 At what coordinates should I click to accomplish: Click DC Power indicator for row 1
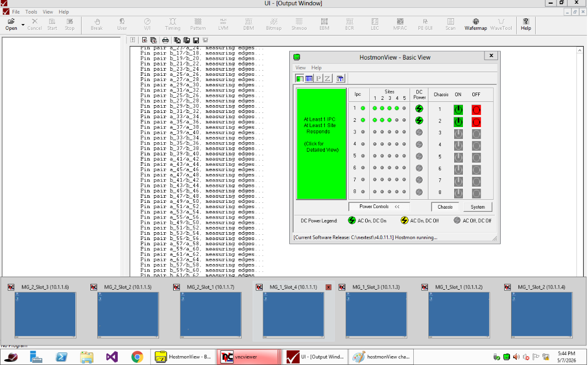419,109
